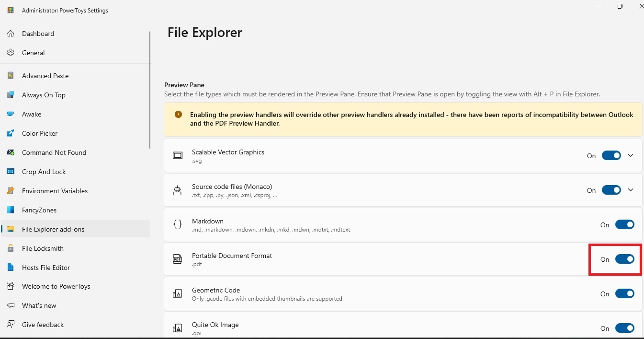
Task: Click the File Locksmith padlock icon
Action: click(11, 248)
